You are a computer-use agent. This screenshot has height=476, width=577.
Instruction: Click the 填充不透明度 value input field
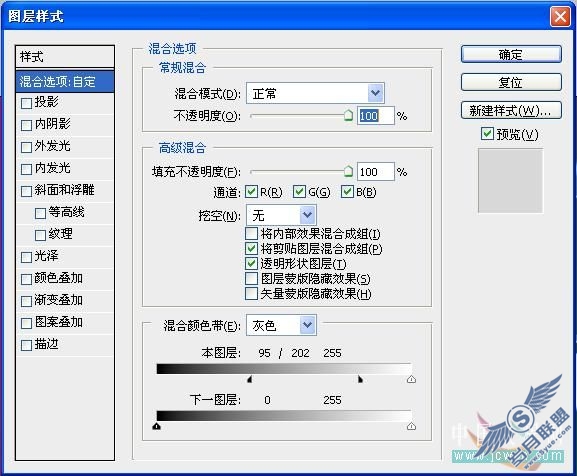coord(375,172)
